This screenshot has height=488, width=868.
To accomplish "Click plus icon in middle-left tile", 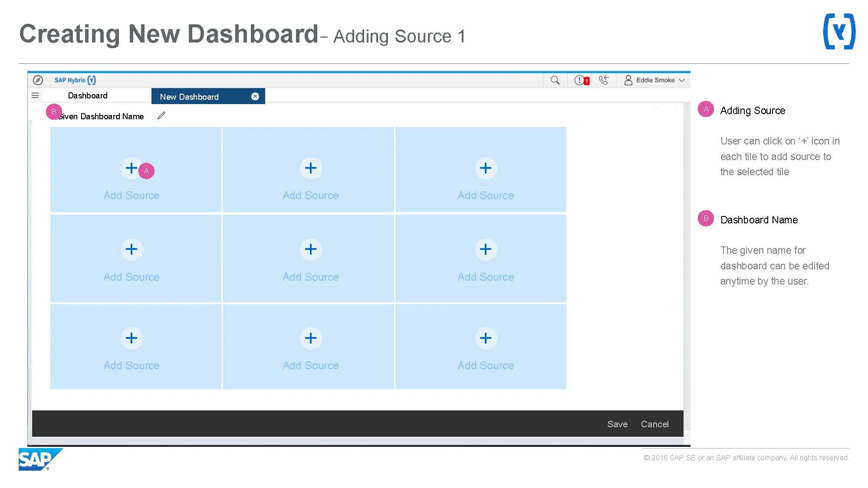I will pyautogui.click(x=132, y=249).
